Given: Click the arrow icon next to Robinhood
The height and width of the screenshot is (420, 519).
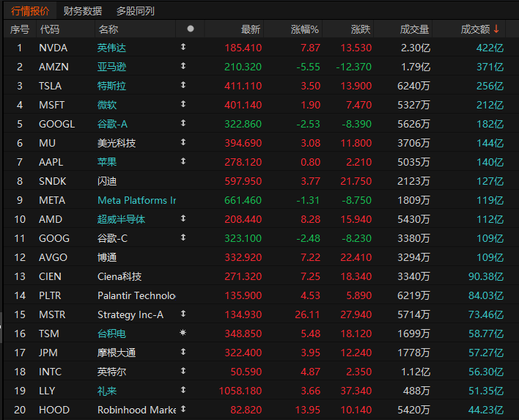Looking at the screenshot, I should tap(183, 409).
